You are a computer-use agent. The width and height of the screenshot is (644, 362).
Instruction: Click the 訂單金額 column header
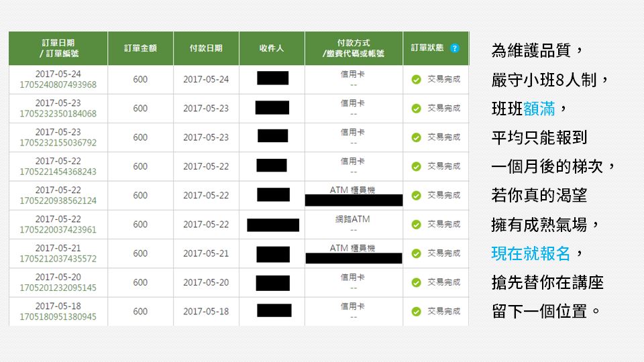pos(140,48)
